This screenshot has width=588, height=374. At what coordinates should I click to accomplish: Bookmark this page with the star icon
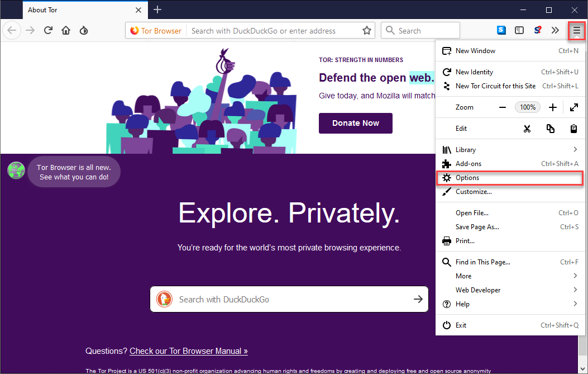pos(367,31)
